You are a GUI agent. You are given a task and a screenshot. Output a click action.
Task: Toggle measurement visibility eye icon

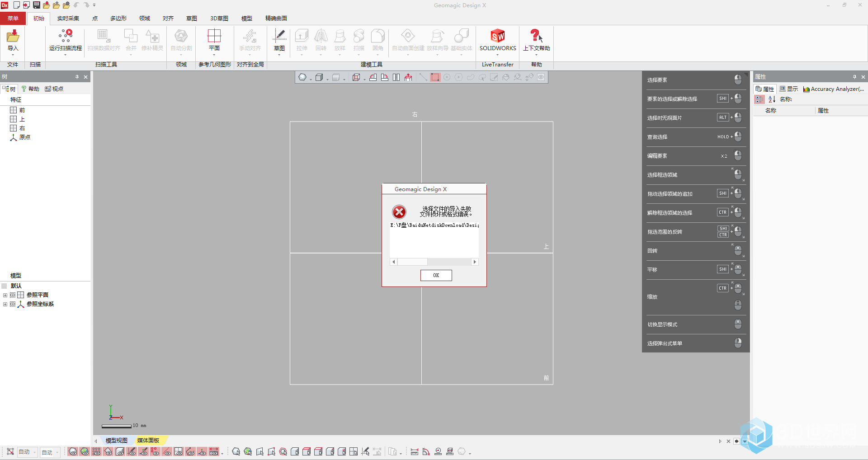pos(214,451)
